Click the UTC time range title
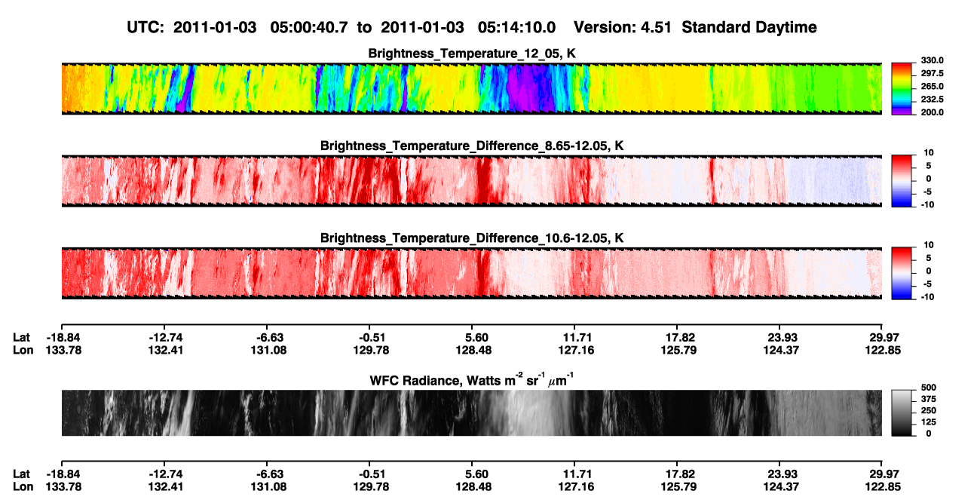This screenshot has height=503, width=980. coord(471,27)
